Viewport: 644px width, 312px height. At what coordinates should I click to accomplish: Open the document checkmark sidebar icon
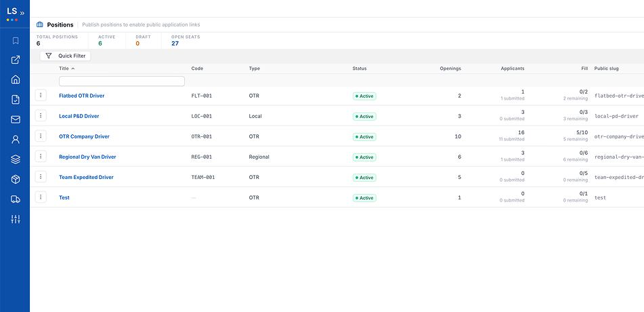click(x=15, y=99)
